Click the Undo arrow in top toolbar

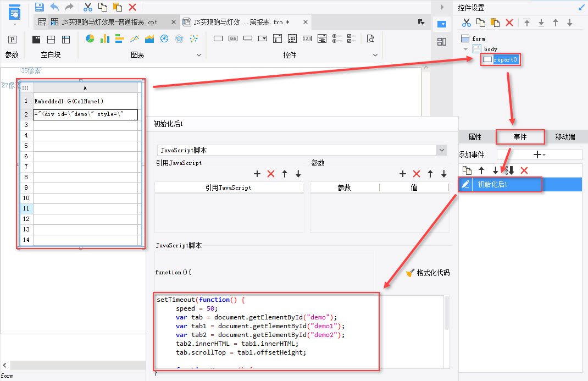54,7
